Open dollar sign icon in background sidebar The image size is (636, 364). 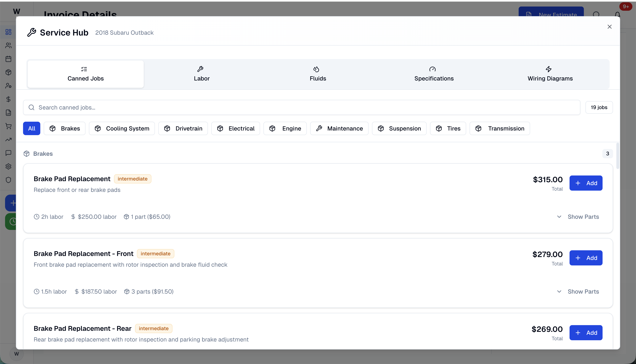(8, 99)
